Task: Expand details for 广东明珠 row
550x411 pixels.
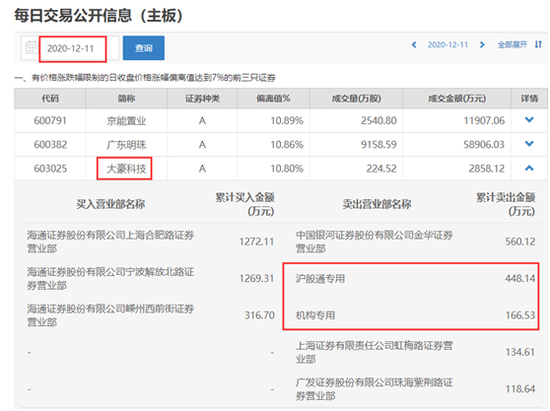Action: pos(529,144)
